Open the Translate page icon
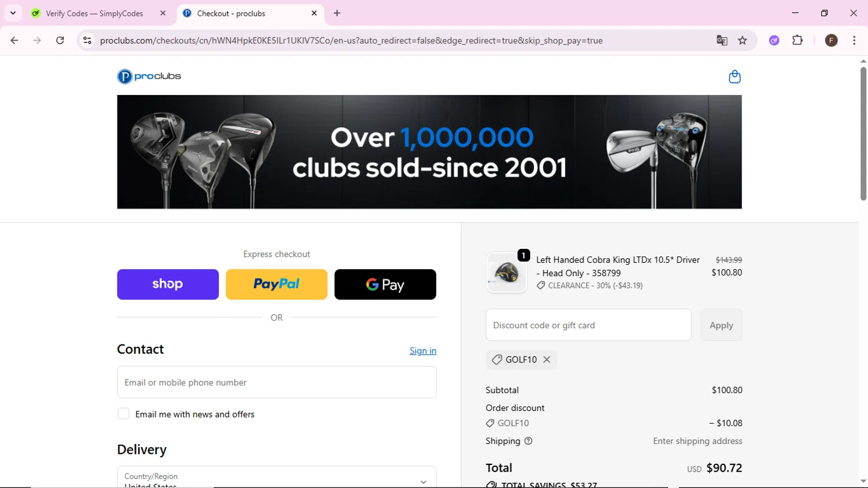868x488 pixels. point(722,41)
